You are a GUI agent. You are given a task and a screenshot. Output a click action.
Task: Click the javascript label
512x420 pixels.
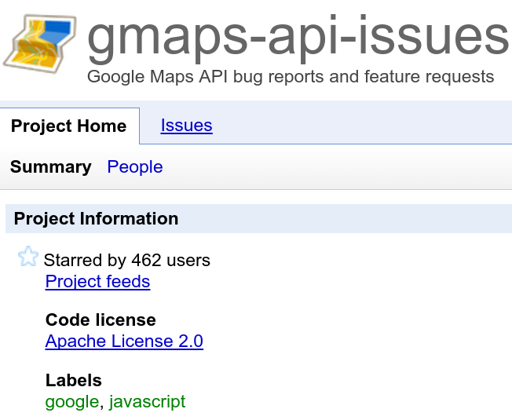tap(148, 402)
